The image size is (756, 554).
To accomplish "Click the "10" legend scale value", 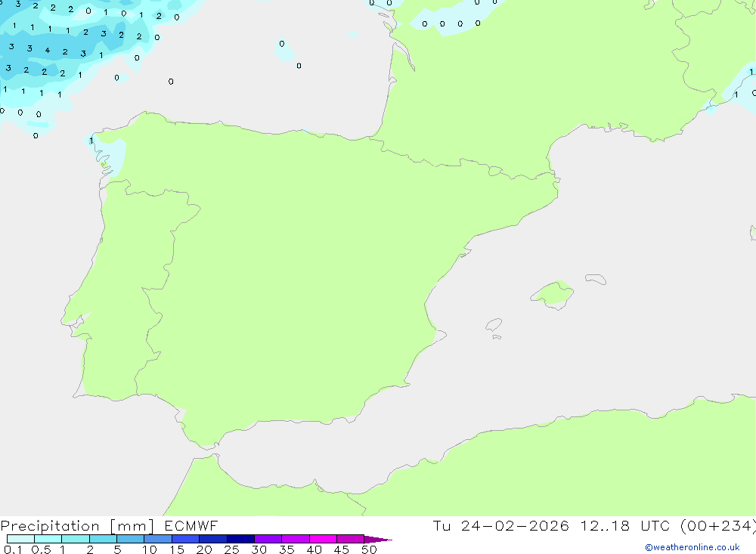I will pyautogui.click(x=150, y=549).
